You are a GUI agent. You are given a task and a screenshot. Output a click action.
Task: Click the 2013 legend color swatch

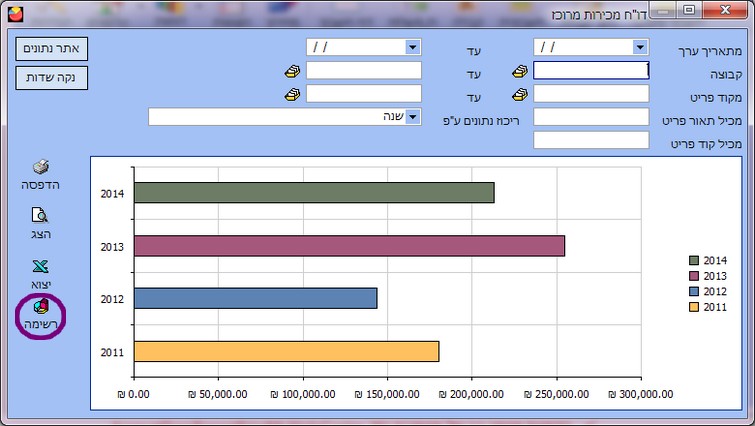[x=693, y=275]
